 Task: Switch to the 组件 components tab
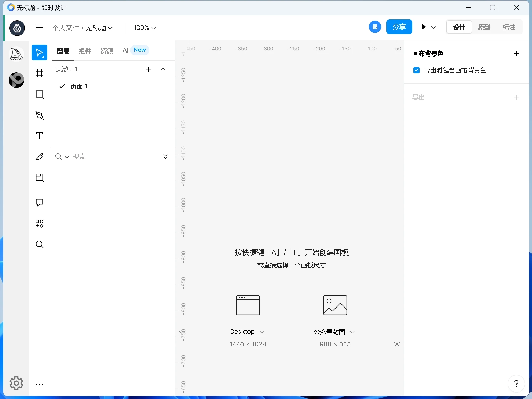click(x=85, y=50)
